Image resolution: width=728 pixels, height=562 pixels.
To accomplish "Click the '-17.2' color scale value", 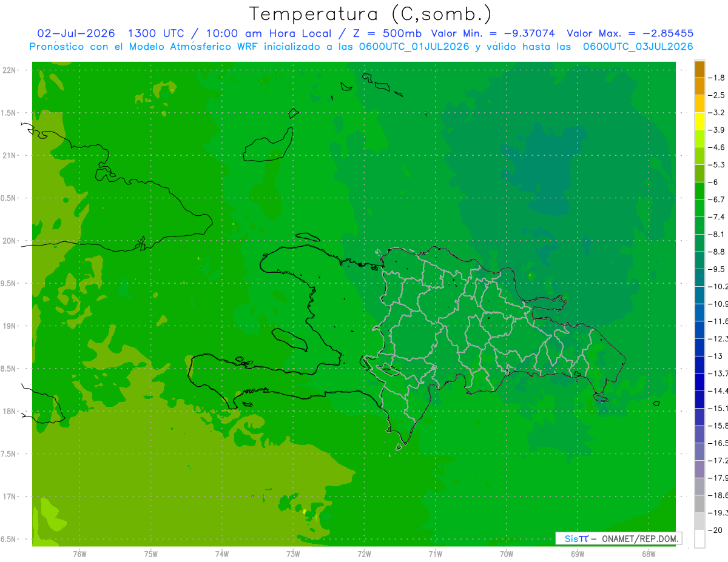I will pos(718,461).
